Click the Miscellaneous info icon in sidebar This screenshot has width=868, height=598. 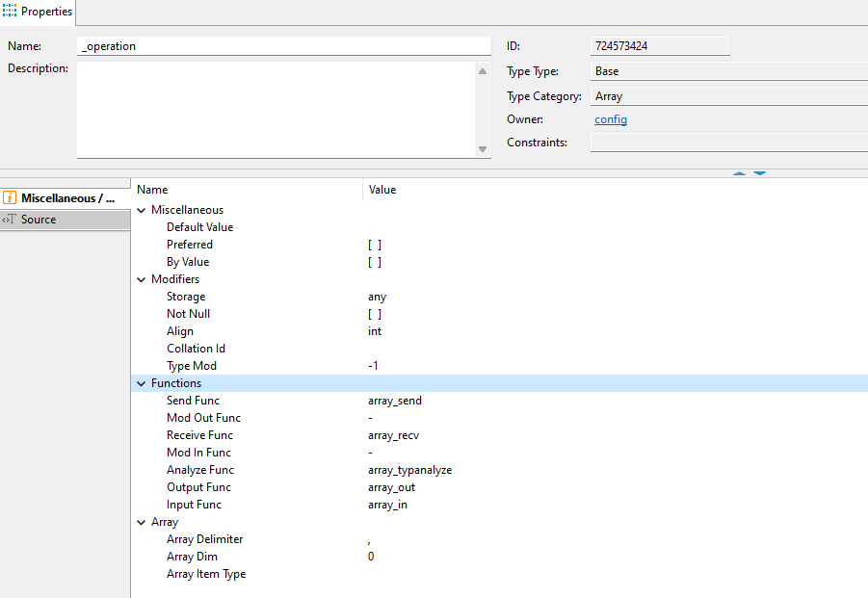tap(10, 197)
